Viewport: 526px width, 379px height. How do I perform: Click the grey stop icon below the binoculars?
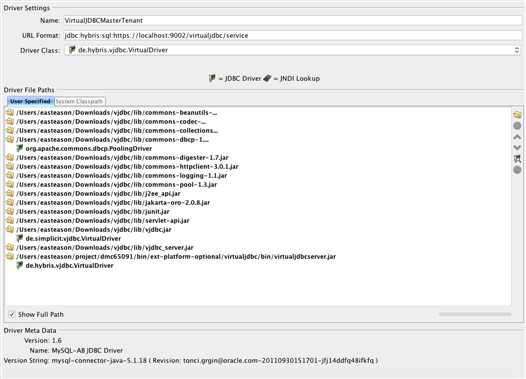tap(517, 170)
